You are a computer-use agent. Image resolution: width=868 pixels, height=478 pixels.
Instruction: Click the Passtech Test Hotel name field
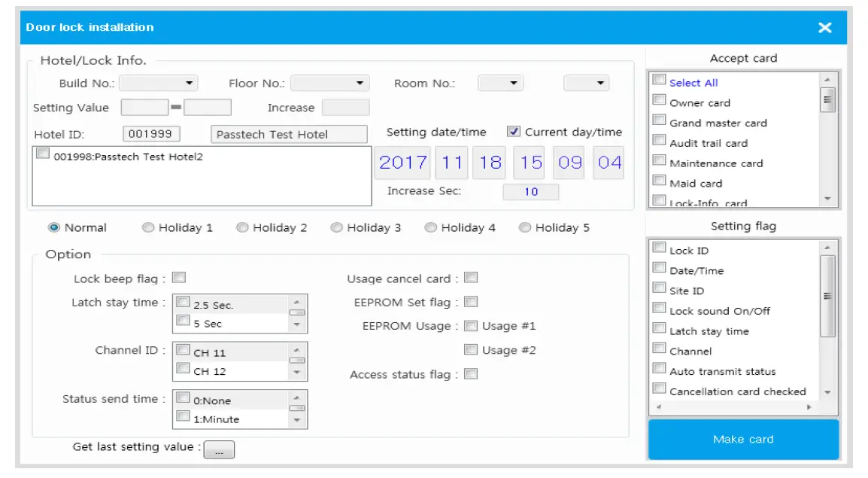coord(289,134)
